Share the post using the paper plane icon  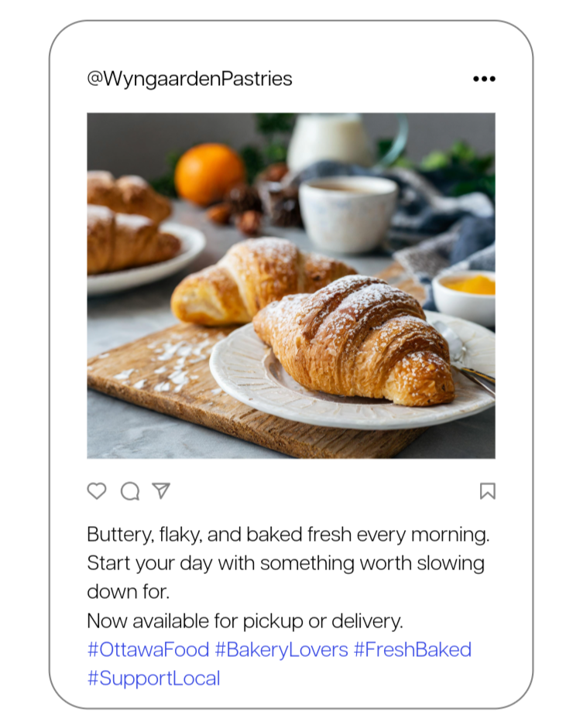(161, 490)
